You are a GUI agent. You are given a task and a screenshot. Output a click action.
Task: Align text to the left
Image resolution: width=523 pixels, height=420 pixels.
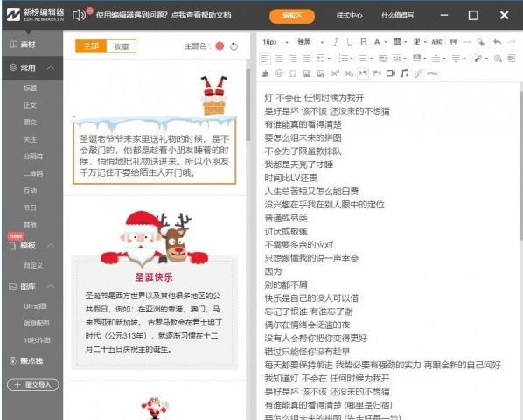[265, 59]
